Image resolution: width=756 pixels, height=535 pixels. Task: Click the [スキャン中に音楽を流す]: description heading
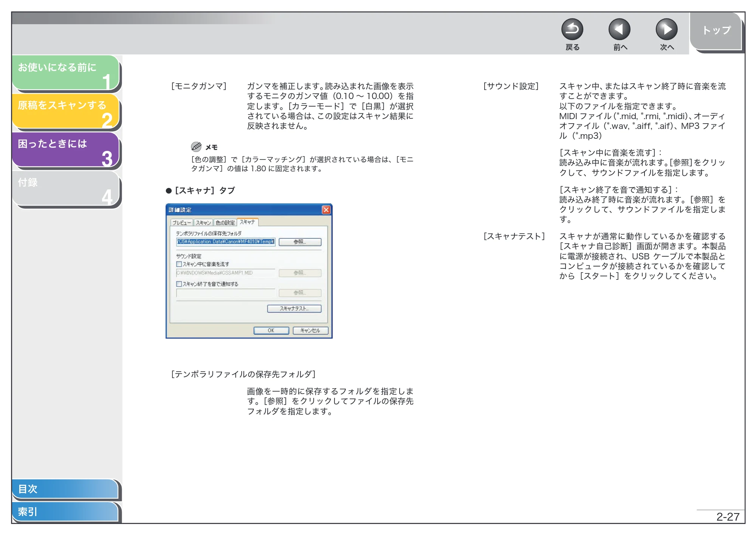click(610, 153)
